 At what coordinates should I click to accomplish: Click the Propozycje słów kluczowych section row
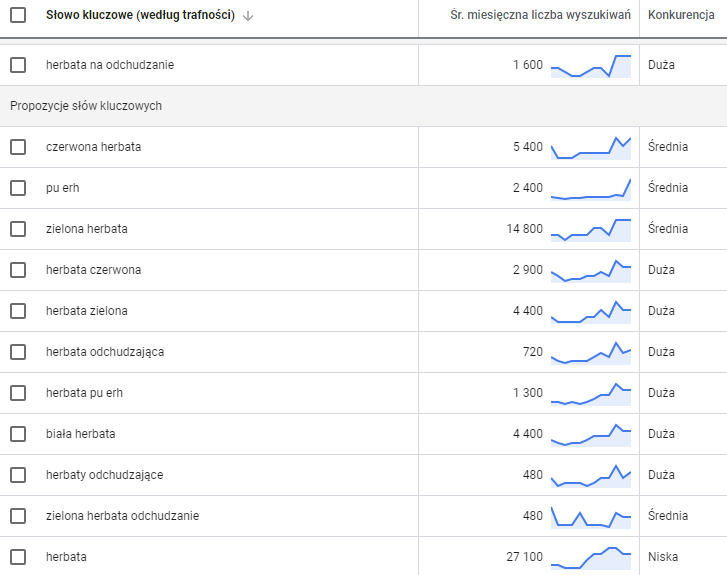point(86,106)
